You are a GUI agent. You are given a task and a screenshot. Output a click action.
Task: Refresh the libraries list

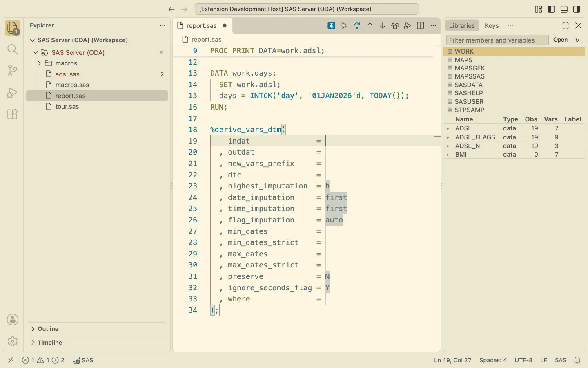(577, 40)
